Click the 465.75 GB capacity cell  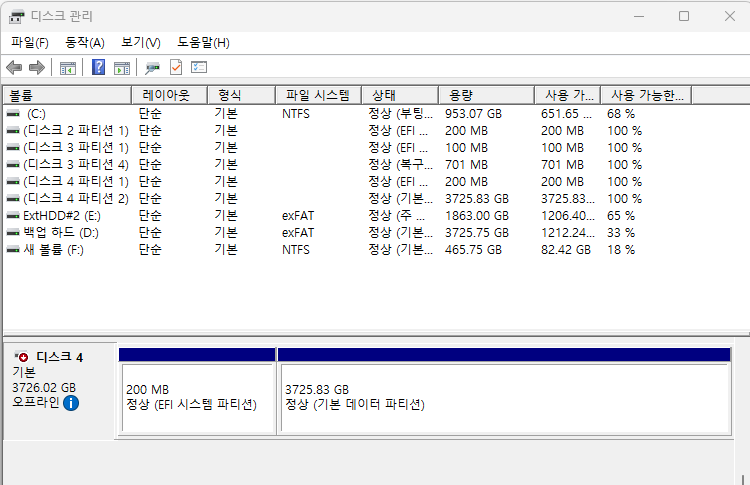pyautogui.click(x=473, y=250)
